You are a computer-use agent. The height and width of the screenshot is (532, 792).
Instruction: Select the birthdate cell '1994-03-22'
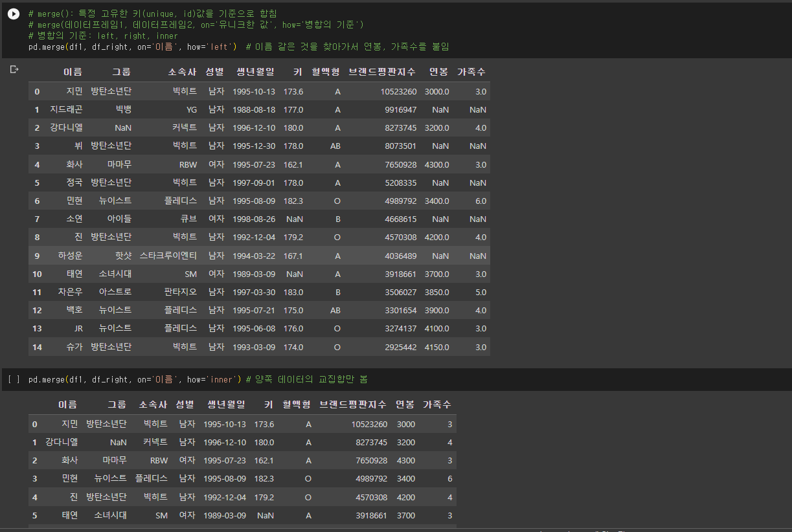(254, 256)
